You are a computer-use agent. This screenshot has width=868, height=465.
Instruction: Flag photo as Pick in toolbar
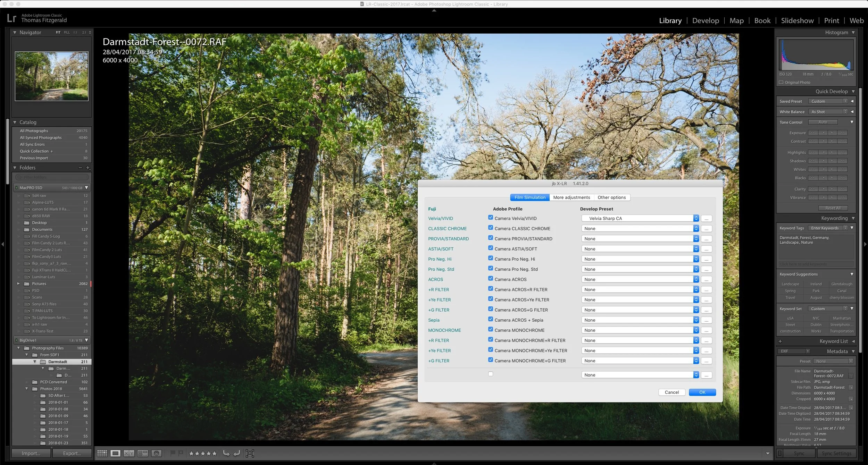[x=173, y=453]
